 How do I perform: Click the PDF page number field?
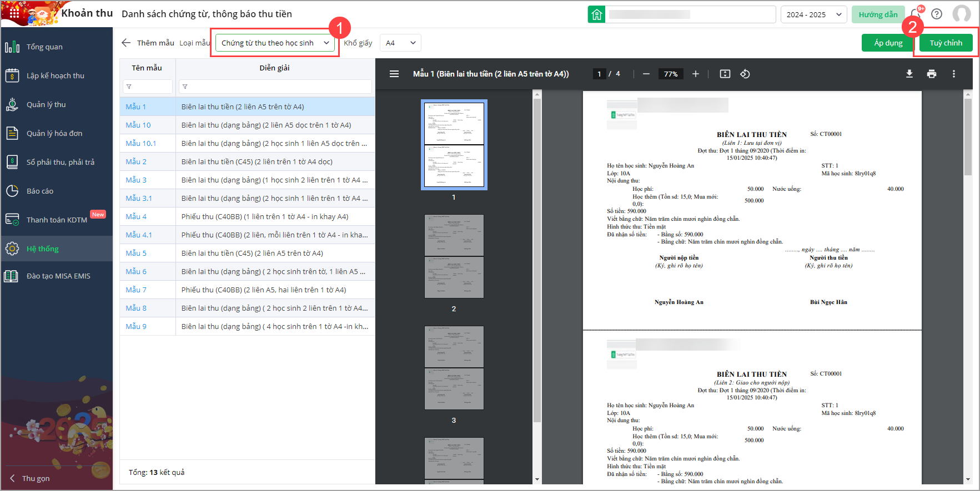(x=599, y=74)
